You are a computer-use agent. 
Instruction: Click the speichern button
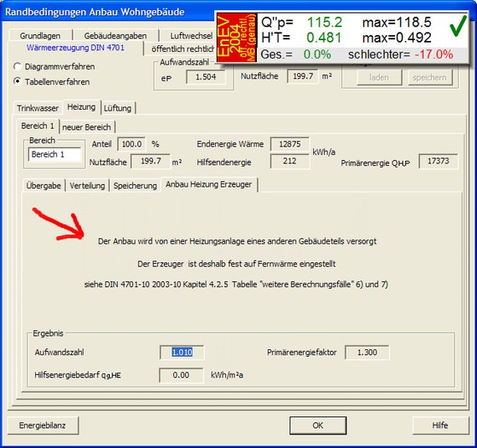pyautogui.click(x=430, y=78)
